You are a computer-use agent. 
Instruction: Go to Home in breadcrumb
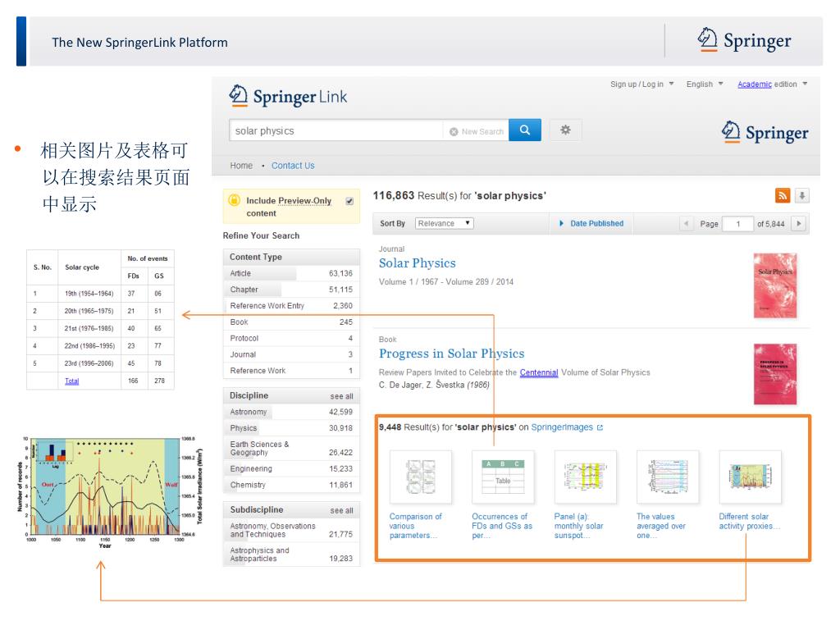(241, 166)
